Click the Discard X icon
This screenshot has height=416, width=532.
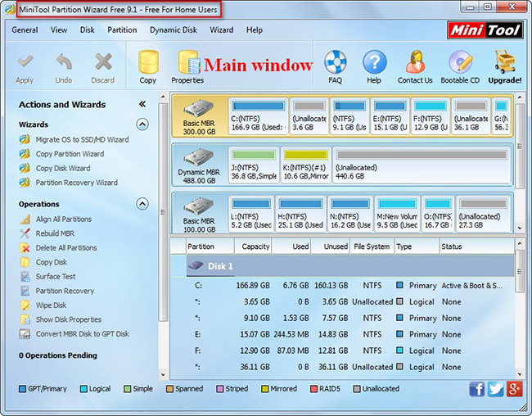click(x=103, y=62)
